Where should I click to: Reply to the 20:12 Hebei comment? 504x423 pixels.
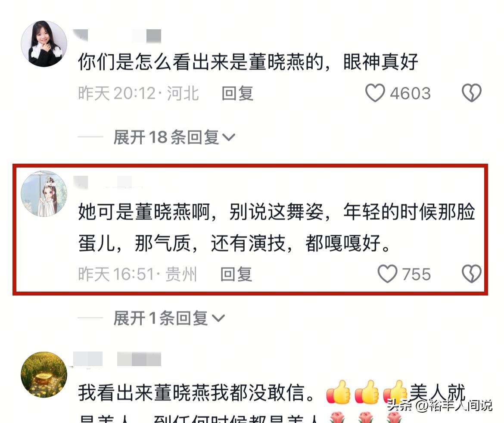coord(237,93)
